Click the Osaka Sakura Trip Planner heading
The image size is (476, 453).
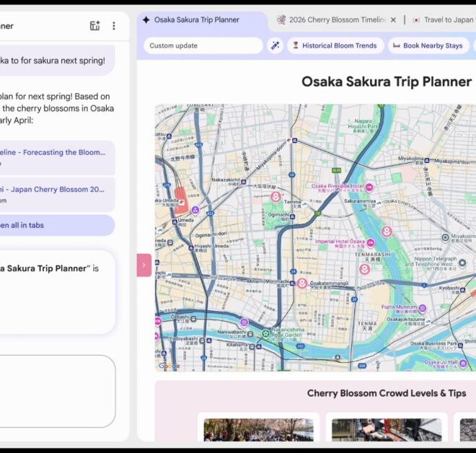point(387,82)
